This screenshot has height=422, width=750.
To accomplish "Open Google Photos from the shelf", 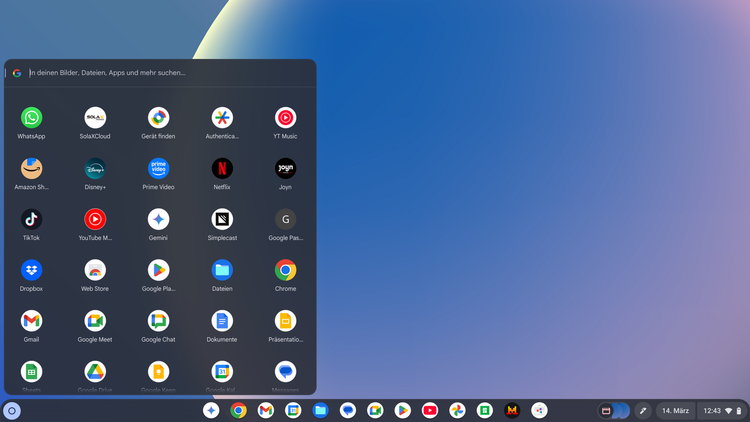I will tap(457, 410).
